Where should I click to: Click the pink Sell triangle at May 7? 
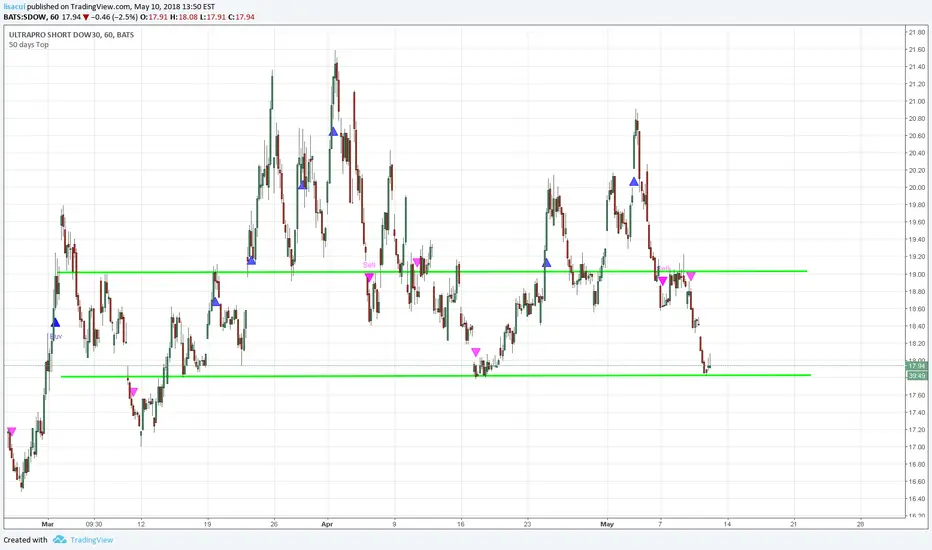point(662,281)
